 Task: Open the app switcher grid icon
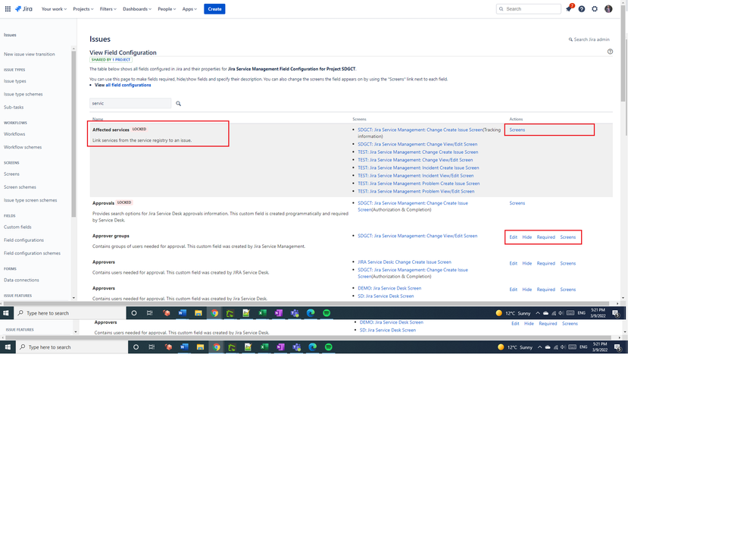tap(8, 8)
